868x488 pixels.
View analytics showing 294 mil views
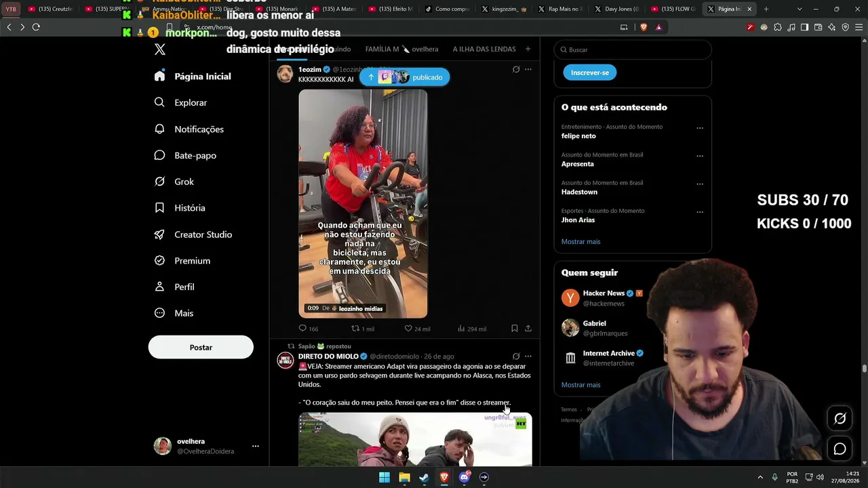point(472,329)
